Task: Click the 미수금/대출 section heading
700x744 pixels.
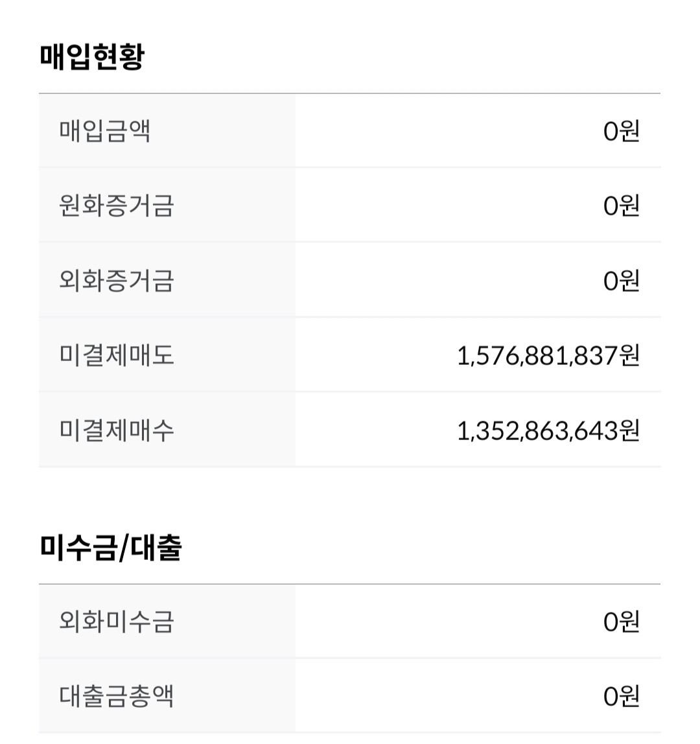Action: pyautogui.click(x=110, y=547)
